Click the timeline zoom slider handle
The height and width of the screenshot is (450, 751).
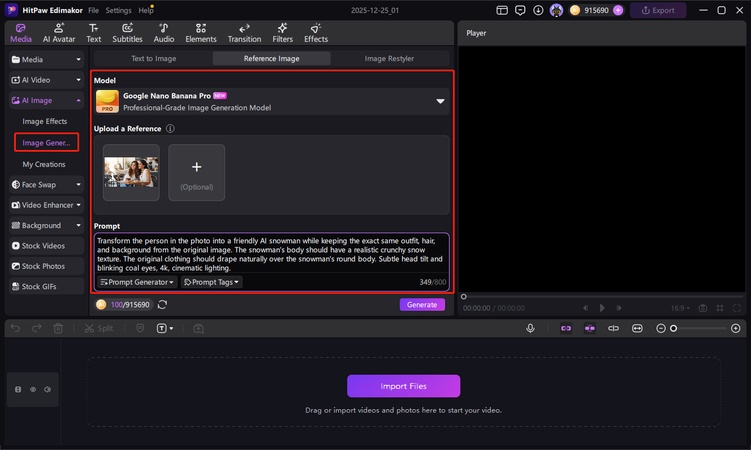(674, 328)
